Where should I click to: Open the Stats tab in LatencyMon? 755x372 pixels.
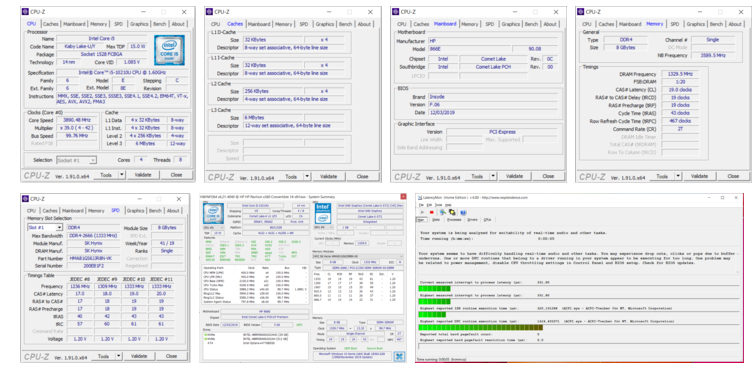pos(436,219)
